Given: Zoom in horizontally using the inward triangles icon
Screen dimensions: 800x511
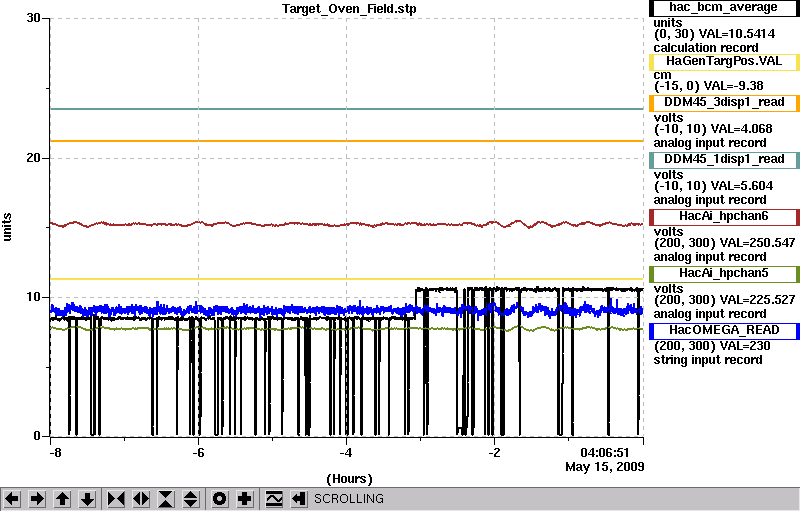Looking at the screenshot, I should pyautogui.click(x=116, y=499).
